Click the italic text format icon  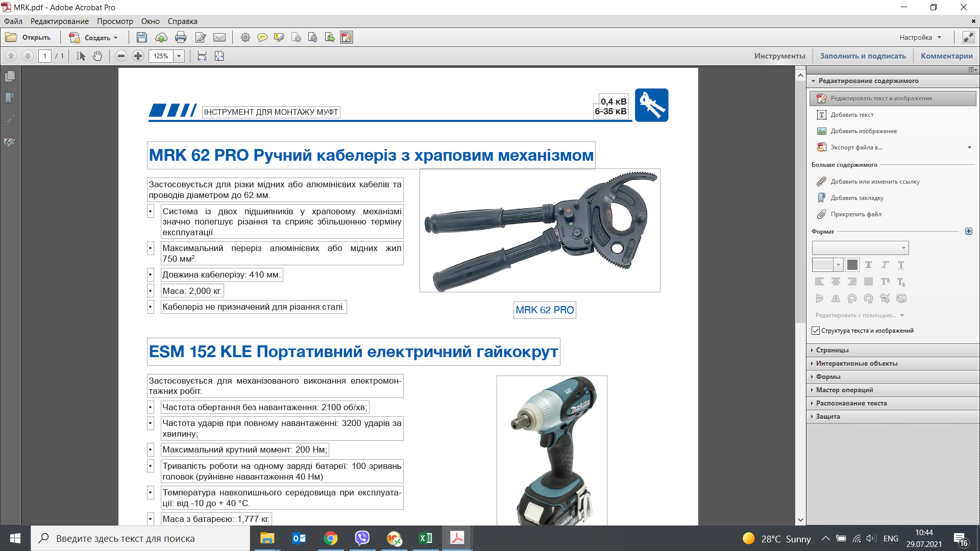point(885,265)
